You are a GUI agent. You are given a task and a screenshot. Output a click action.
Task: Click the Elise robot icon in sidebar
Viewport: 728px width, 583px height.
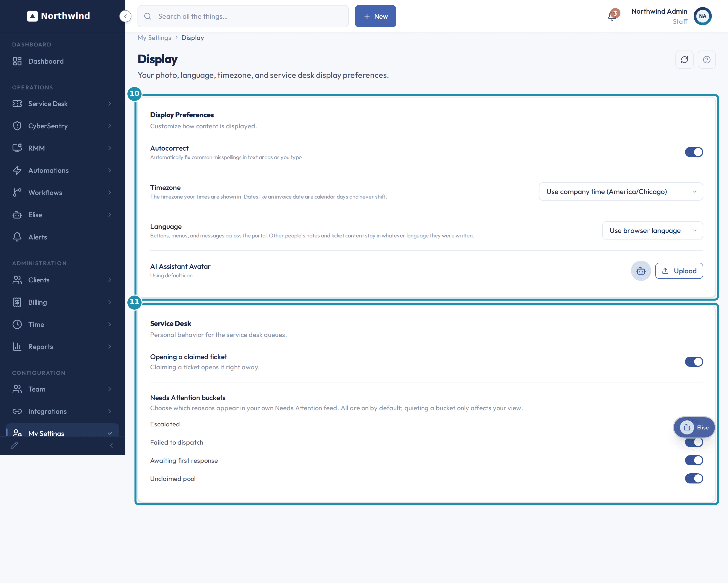(17, 215)
